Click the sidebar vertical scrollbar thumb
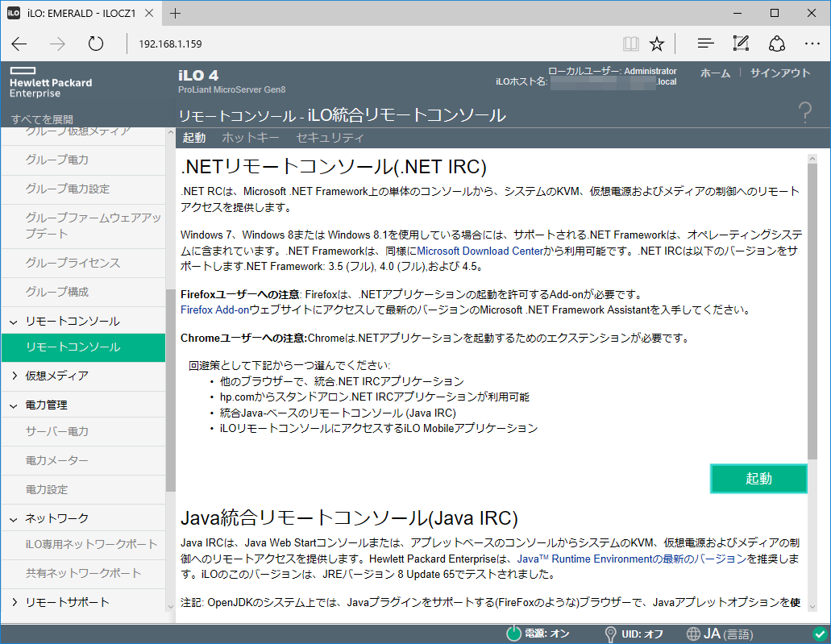This screenshot has width=831, height=644. [170, 391]
